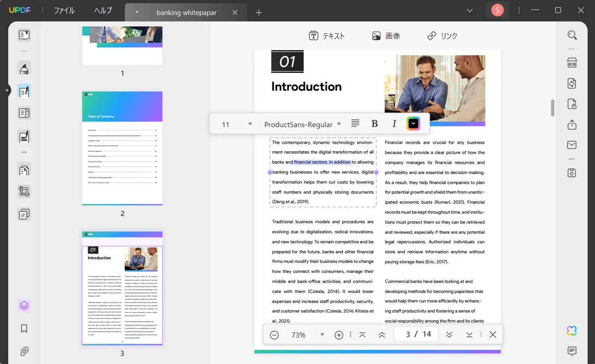Click the Introduction heading text
This screenshot has width=595, height=364.
coord(306,86)
